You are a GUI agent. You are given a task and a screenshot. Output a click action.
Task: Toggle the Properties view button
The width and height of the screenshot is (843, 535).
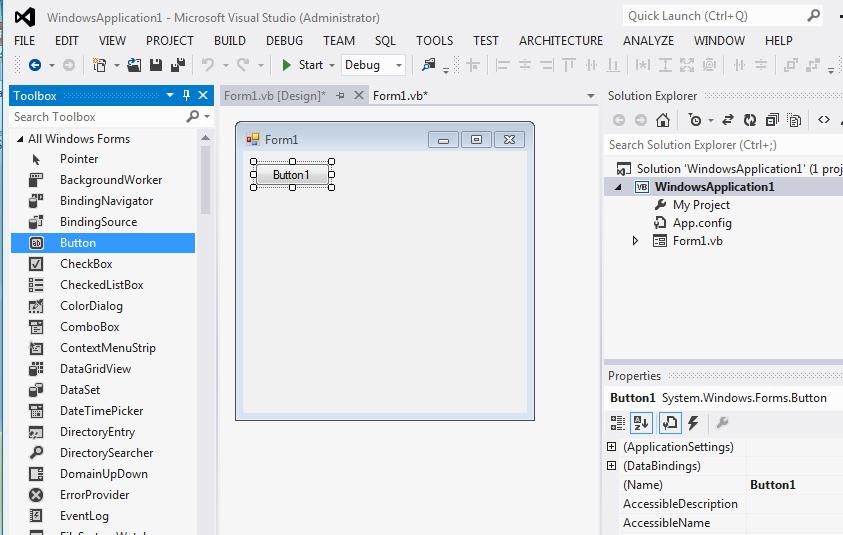(669, 423)
